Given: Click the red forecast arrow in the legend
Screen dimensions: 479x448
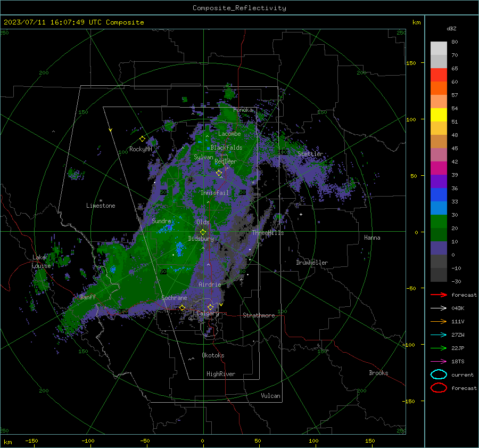Looking at the screenshot, I should click(439, 295).
